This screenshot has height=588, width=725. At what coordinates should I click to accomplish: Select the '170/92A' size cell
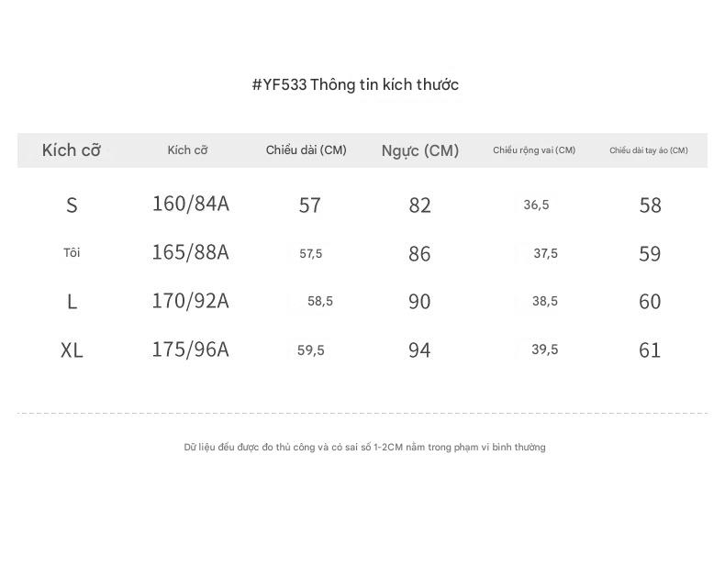[x=191, y=301]
